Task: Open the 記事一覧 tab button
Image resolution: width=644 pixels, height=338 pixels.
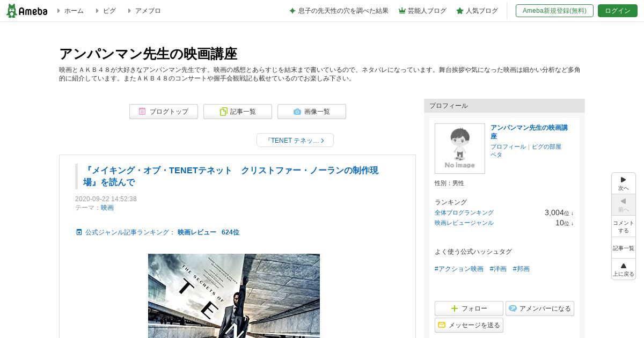Action: (238, 112)
